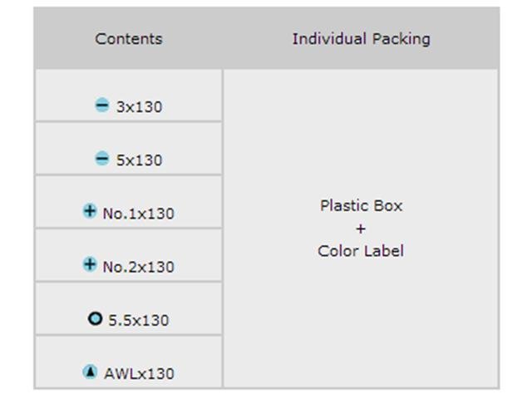Click the No.1x130 text label
The image size is (532, 399).
138,214
